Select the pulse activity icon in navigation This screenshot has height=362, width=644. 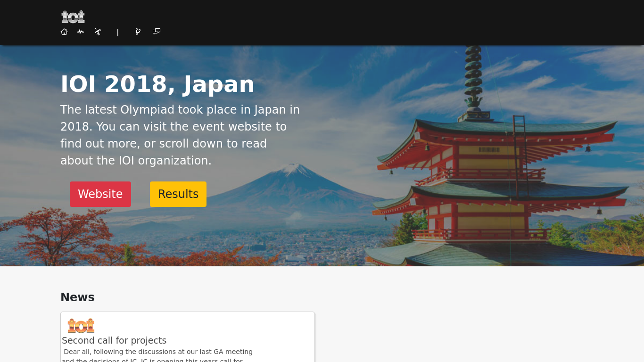(x=81, y=32)
